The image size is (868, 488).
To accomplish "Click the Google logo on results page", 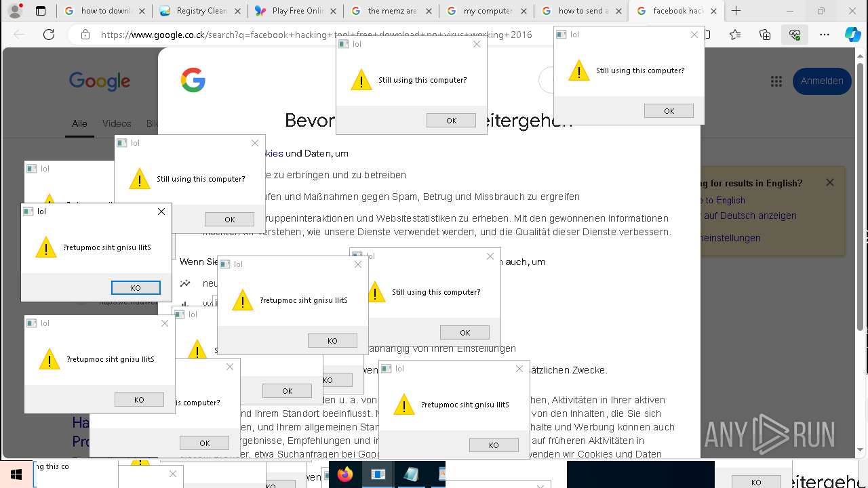I will pyautogui.click(x=100, y=81).
